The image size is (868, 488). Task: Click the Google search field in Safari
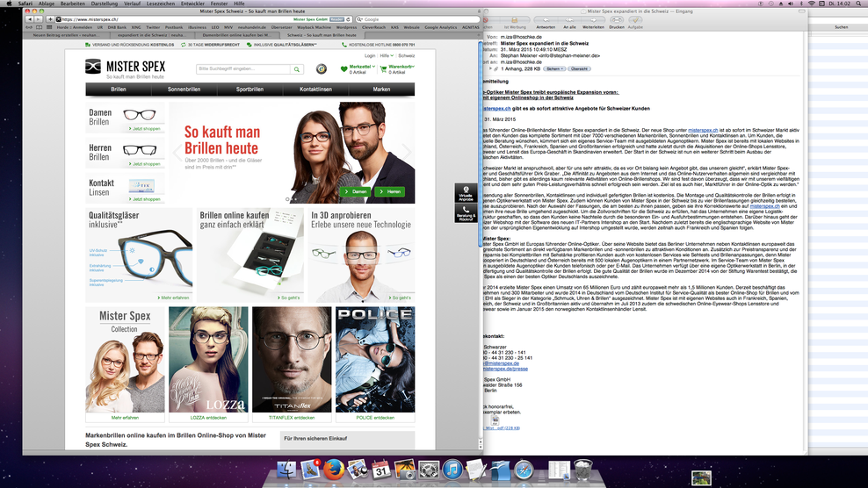418,19
